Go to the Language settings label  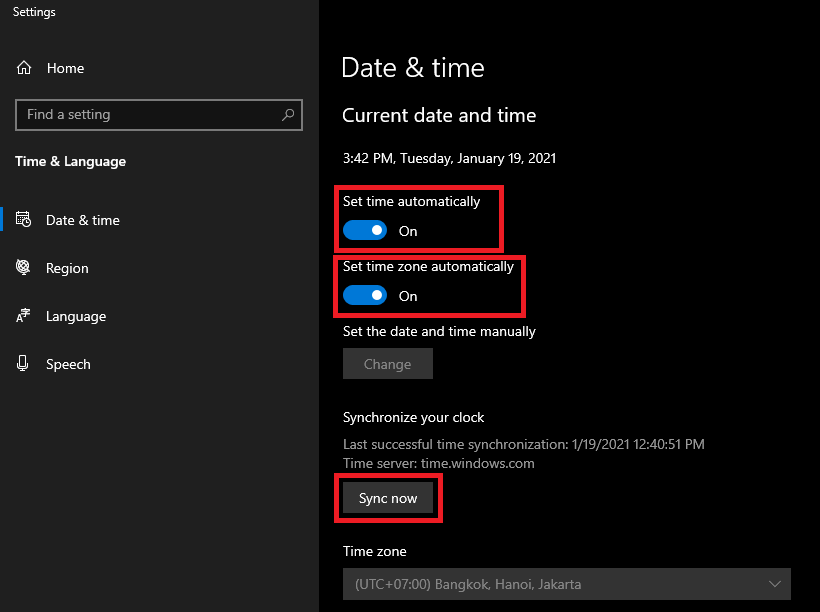tap(76, 316)
